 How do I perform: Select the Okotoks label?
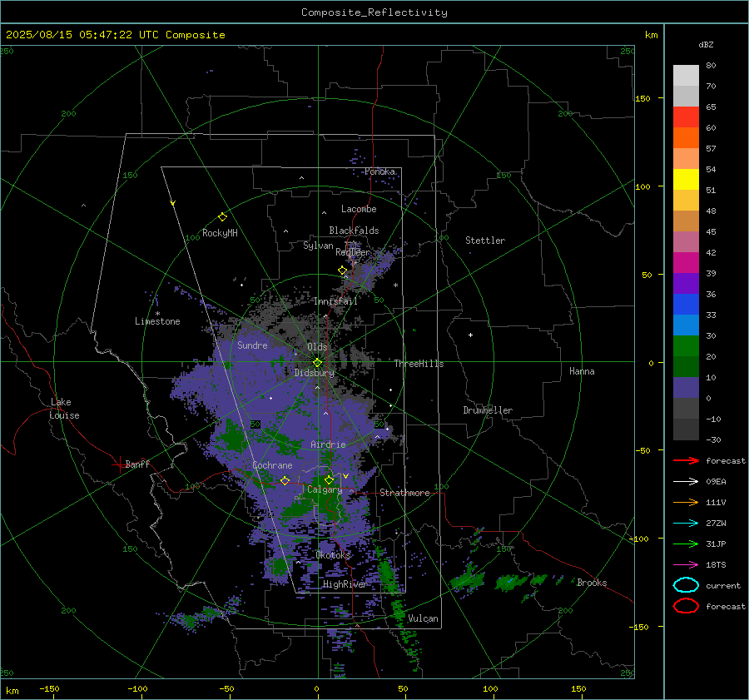333,555
